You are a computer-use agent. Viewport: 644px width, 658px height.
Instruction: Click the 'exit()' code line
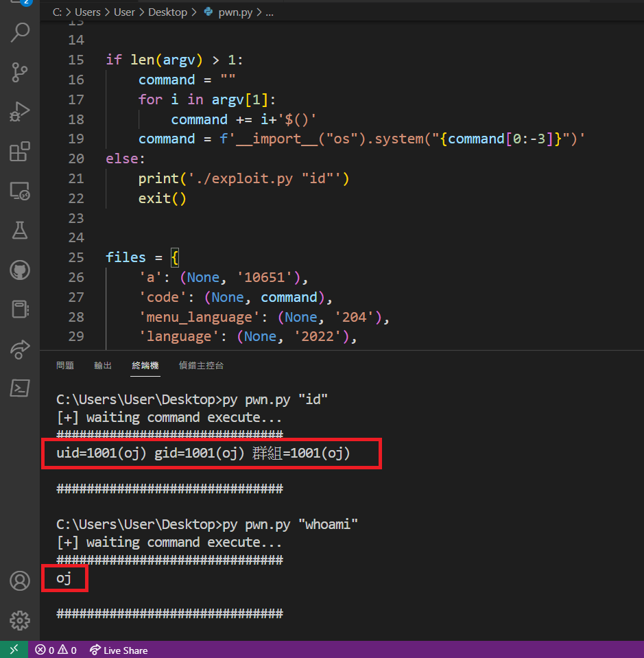click(163, 198)
